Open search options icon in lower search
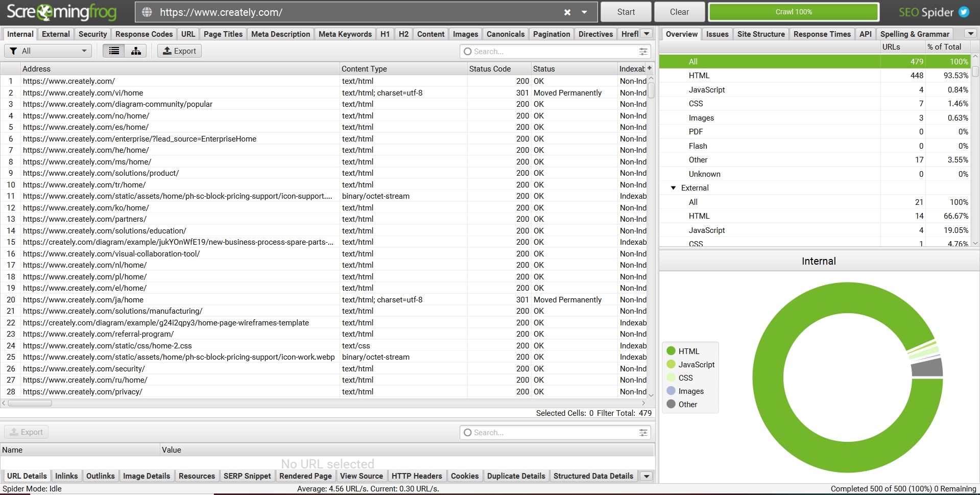The image size is (980, 495). (x=643, y=433)
